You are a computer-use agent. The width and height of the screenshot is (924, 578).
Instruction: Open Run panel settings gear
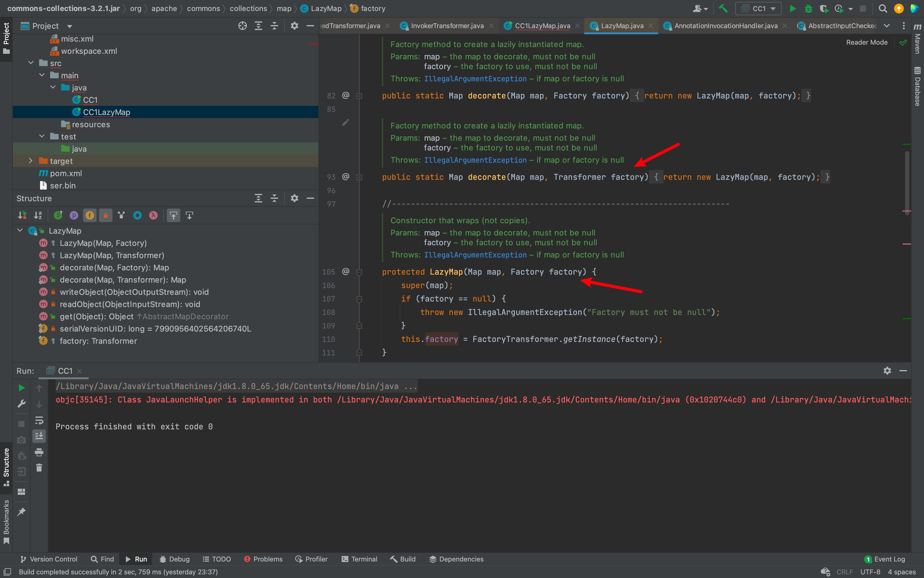click(x=887, y=370)
